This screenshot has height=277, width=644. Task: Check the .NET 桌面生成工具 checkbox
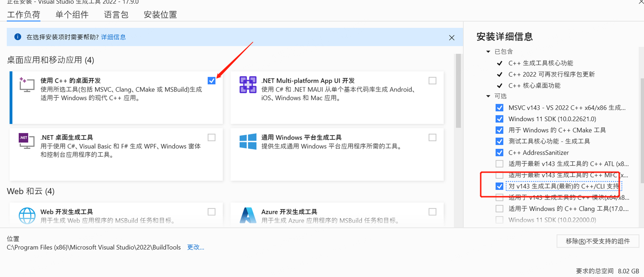pyautogui.click(x=212, y=137)
